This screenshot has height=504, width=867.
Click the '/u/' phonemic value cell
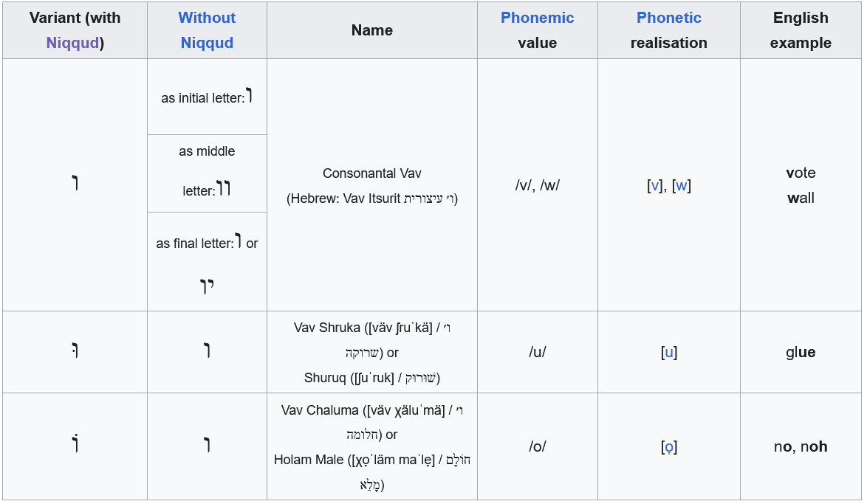[537, 352]
